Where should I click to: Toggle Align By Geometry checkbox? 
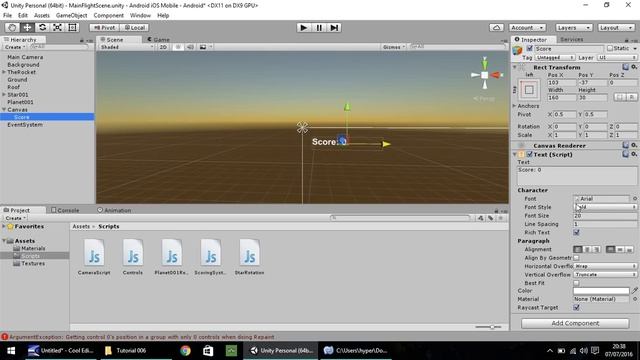576,258
